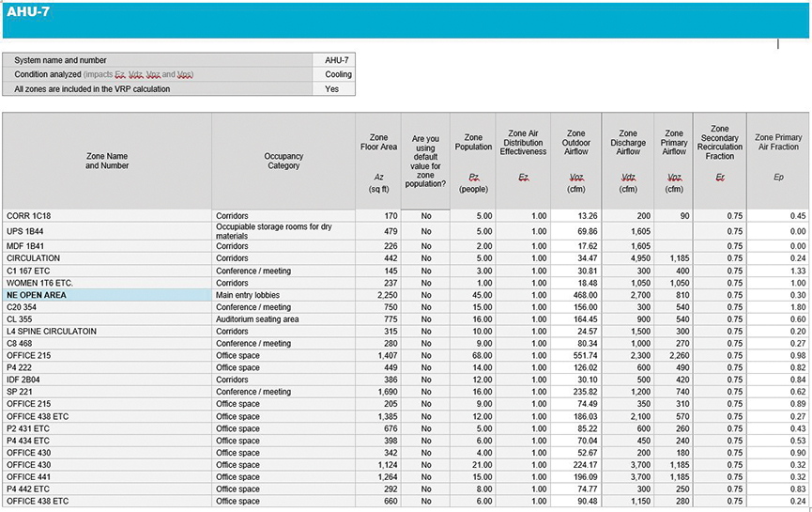812x512 pixels.
Task: Select the Condition analyzed "Cooling" value cell
Action: [333, 74]
